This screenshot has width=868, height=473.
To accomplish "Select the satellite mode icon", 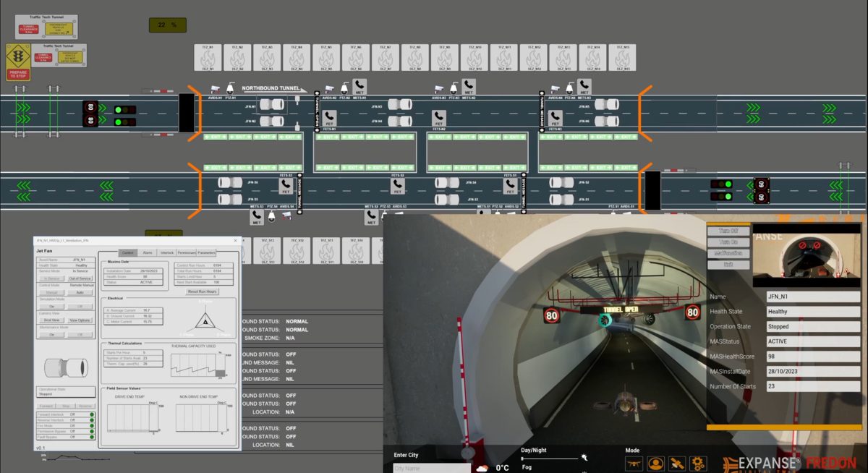I will 677,463.
